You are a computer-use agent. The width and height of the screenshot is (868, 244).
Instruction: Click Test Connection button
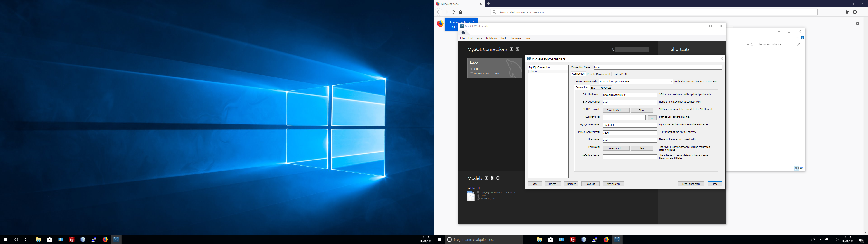pyautogui.click(x=691, y=184)
